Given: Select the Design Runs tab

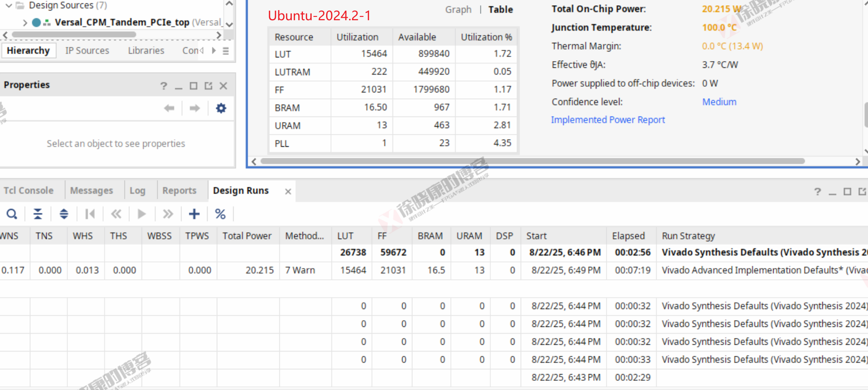Looking at the screenshot, I should click(241, 191).
